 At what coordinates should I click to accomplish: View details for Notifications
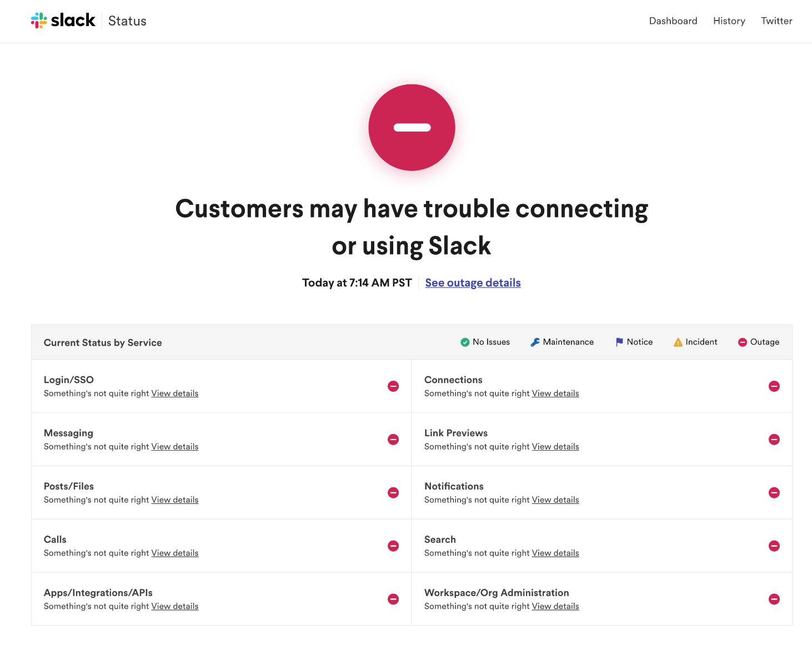(x=555, y=500)
